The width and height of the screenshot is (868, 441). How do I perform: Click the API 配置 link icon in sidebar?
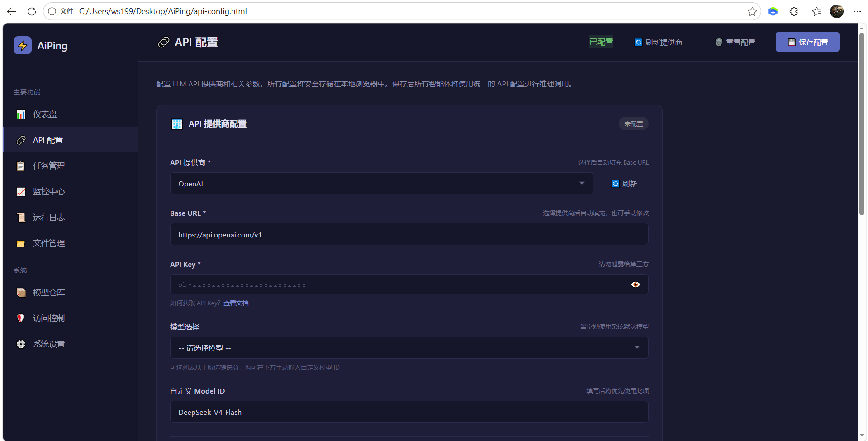(21, 140)
